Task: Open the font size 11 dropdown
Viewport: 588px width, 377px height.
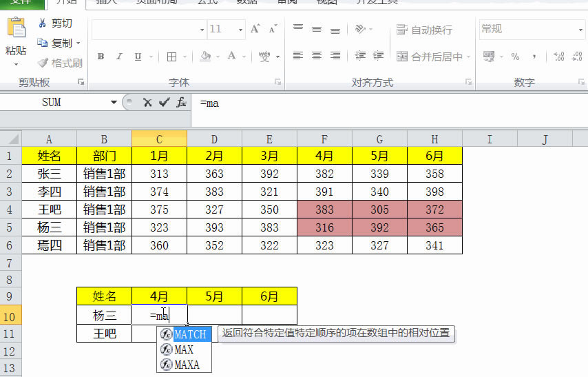Action: [240, 30]
